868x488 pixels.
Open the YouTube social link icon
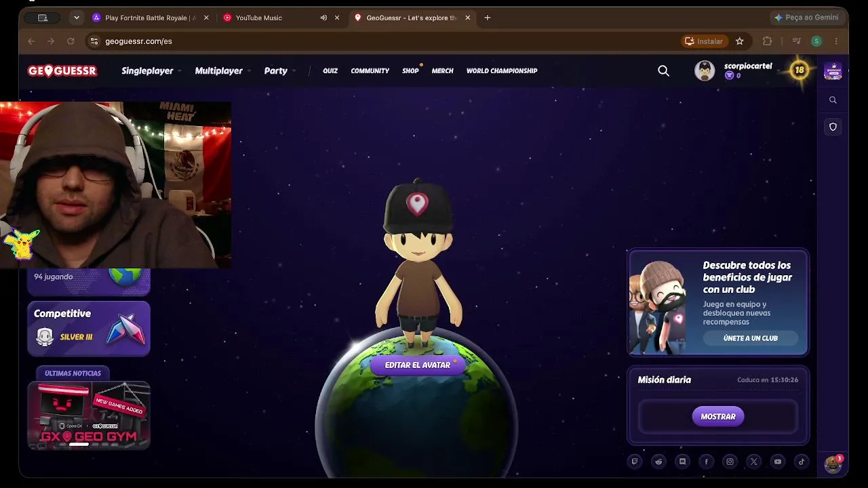(x=778, y=462)
